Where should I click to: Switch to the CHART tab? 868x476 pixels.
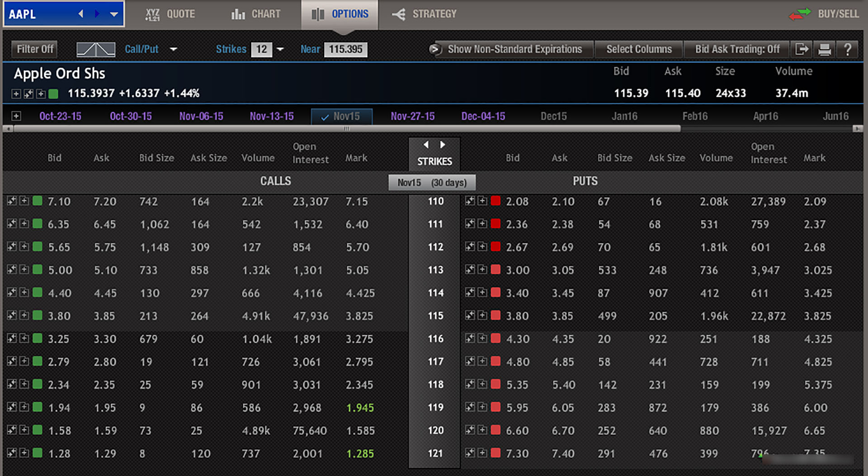tap(256, 14)
